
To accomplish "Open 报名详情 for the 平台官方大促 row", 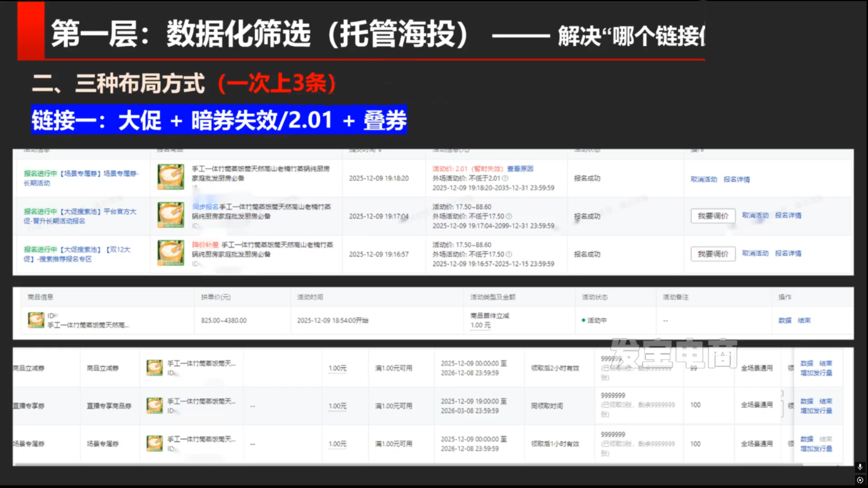I will click(788, 215).
